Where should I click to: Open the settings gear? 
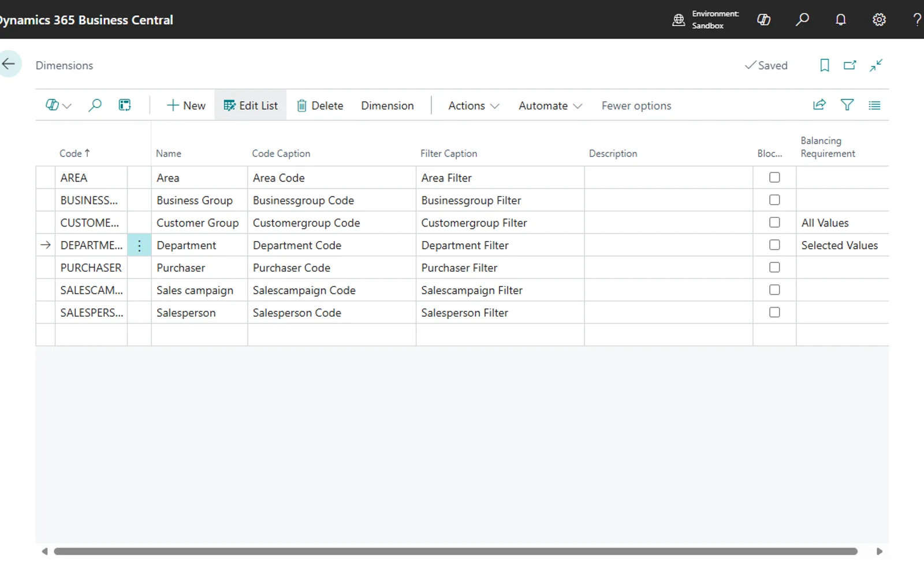879,20
